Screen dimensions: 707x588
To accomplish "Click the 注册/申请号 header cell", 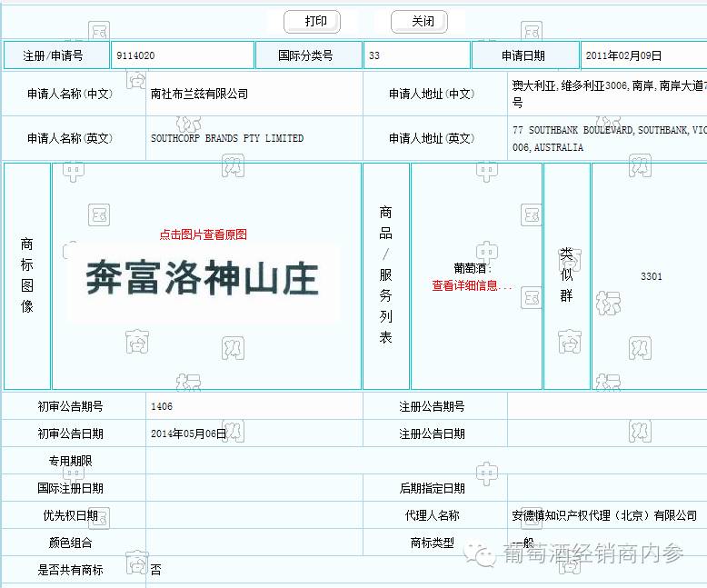I will click(56, 55).
